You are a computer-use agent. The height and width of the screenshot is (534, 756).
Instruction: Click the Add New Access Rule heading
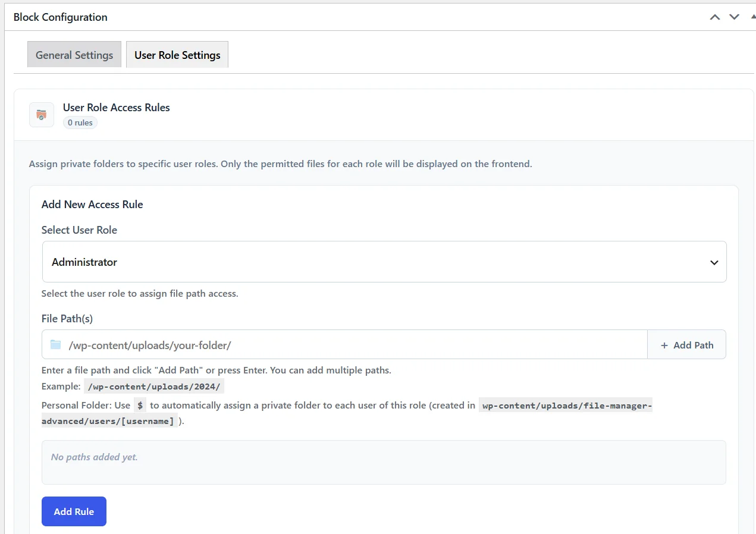(x=92, y=205)
